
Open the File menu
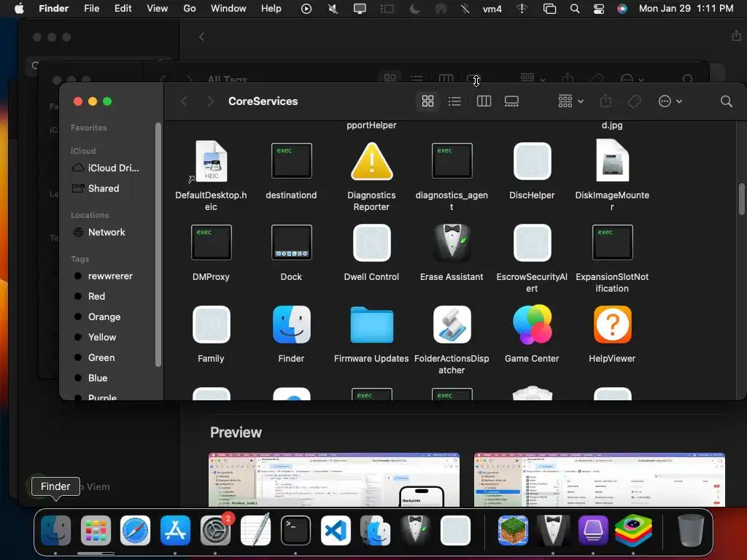[x=91, y=9]
